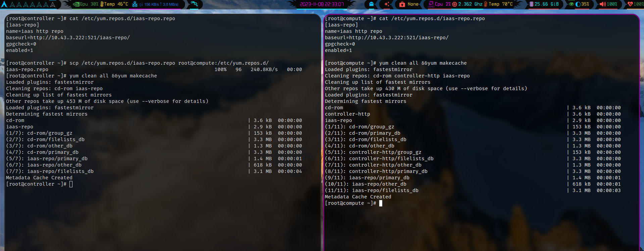This screenshot has height=251, width=644.
Task: Click the memory 25.66 GiB indicator
Action: (x=544, y=4)
